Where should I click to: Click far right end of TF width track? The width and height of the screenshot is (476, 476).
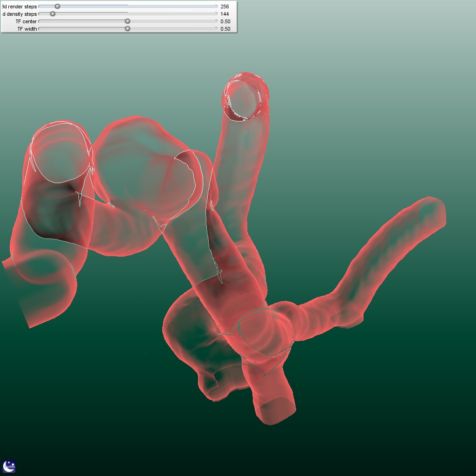point(216,29)
